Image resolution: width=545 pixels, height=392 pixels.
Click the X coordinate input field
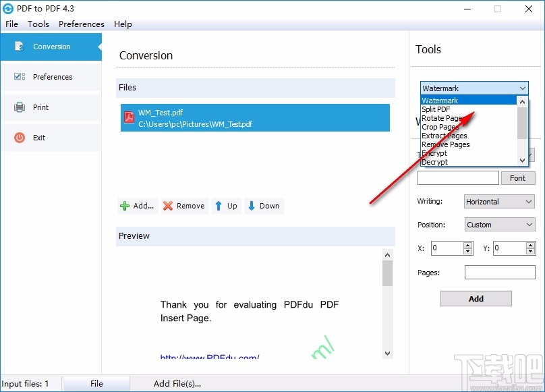pos(447,248)
